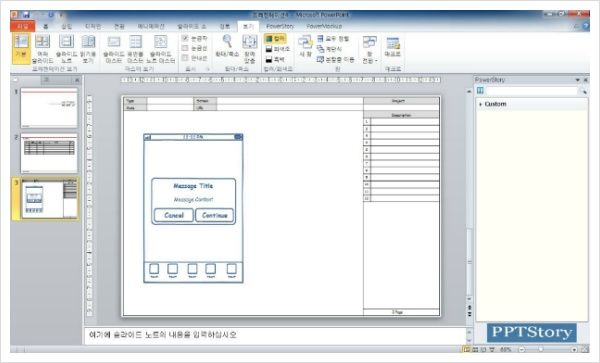Click the next slide double-arrow button
This screenshot has height=363, width=600.
click(x=470, y=314)
